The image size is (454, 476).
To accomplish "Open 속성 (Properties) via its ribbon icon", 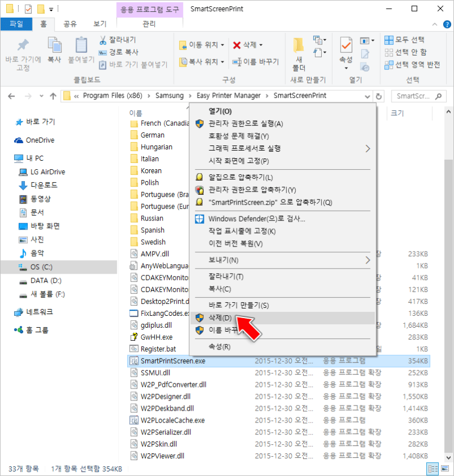I will [x=346, y=51].
